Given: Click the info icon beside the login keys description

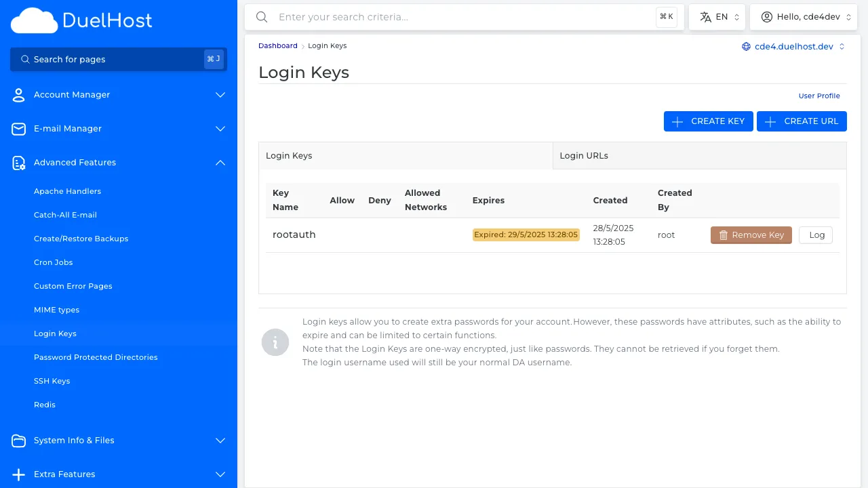Looking at the screenshot, I should (x=275, y=342).
